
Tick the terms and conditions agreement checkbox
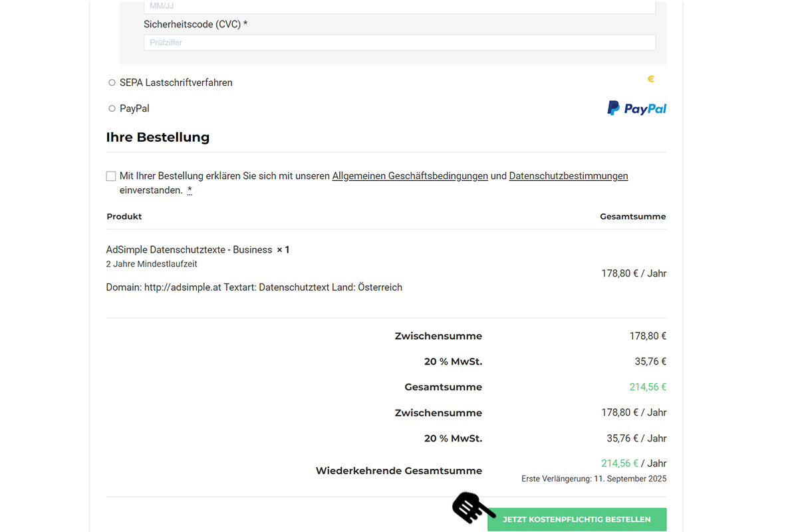[x=111, y=176]
